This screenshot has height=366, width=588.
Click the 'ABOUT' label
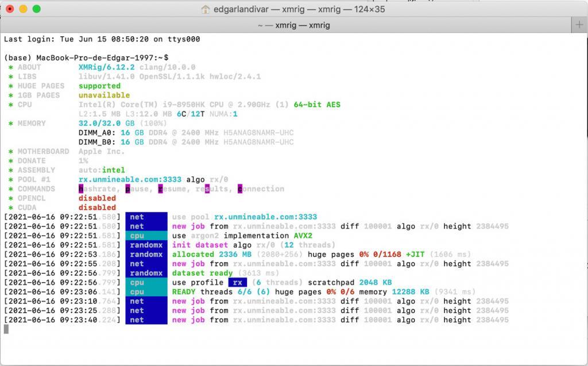pos(29,67)
